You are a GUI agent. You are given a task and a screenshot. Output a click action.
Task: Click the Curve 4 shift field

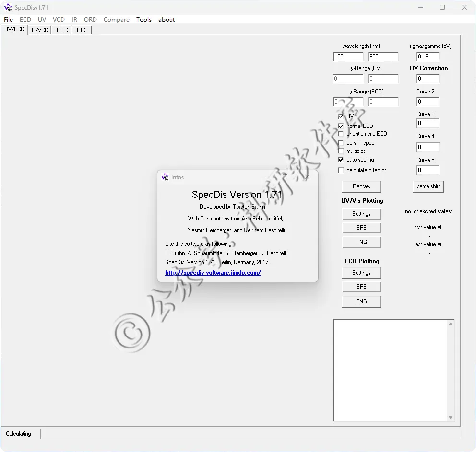[428, 147]
